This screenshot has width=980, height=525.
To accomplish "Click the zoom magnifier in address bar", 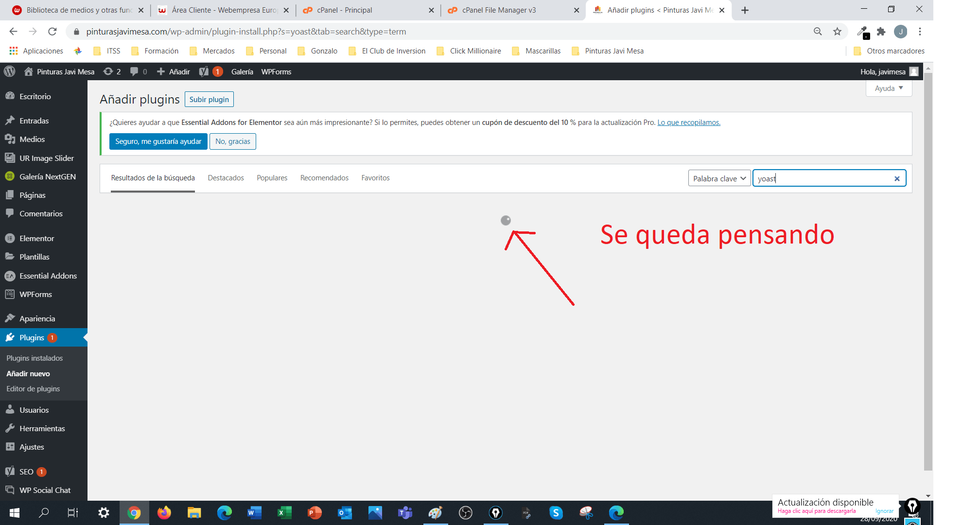I will (818, 32).
